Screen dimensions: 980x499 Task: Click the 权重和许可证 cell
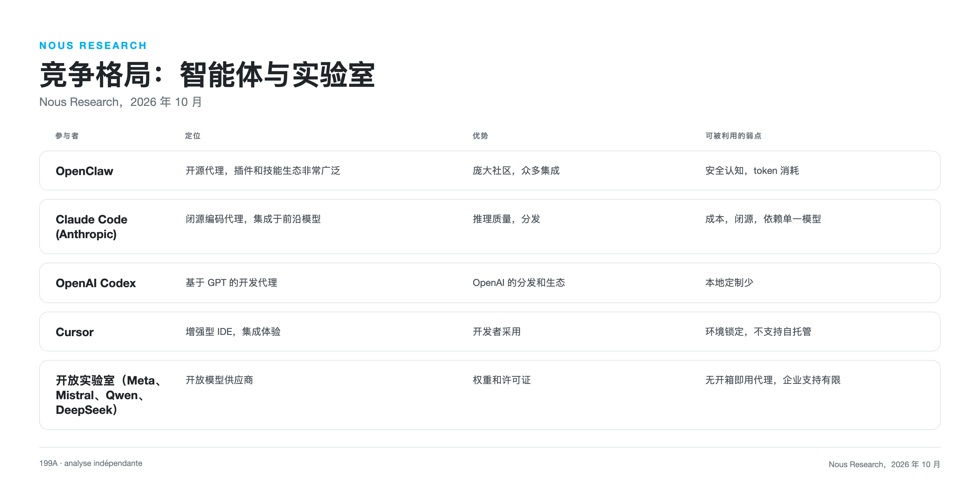pos(501,380)
